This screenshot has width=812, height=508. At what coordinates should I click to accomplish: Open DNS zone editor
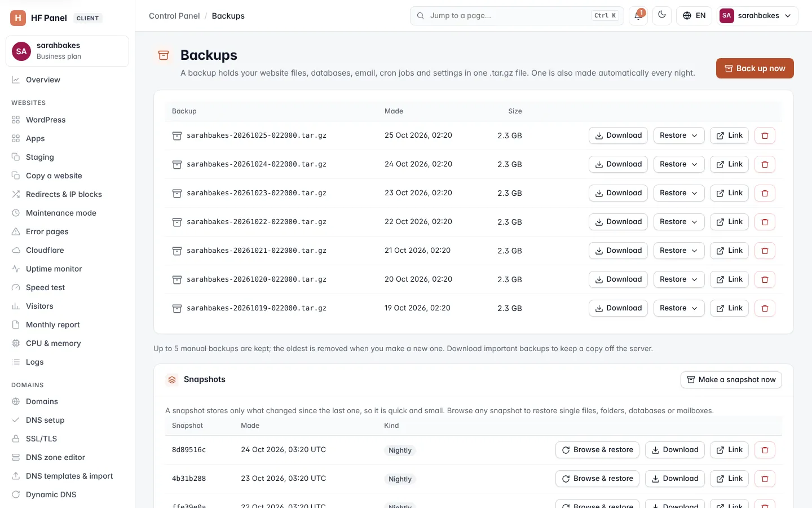[68, 457]
